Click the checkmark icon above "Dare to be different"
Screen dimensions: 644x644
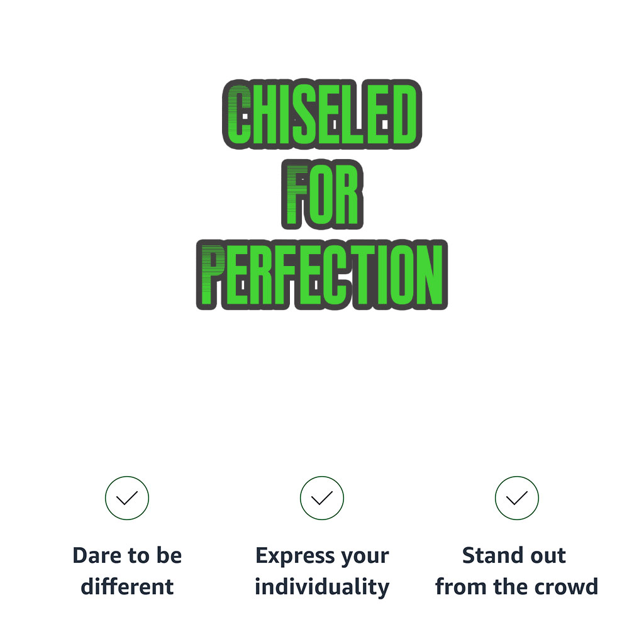(x=127, y=498)
